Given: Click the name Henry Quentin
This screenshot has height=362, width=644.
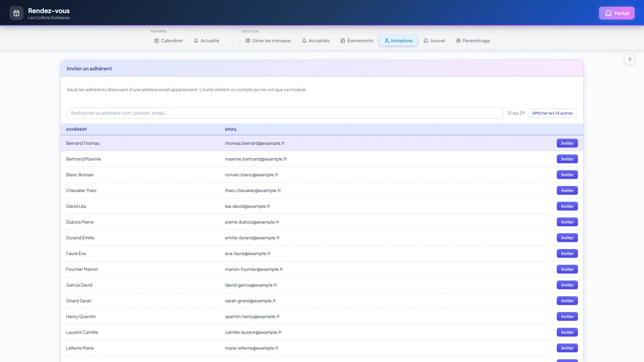Looking at the screenshot, I should [x=81, y=317].
